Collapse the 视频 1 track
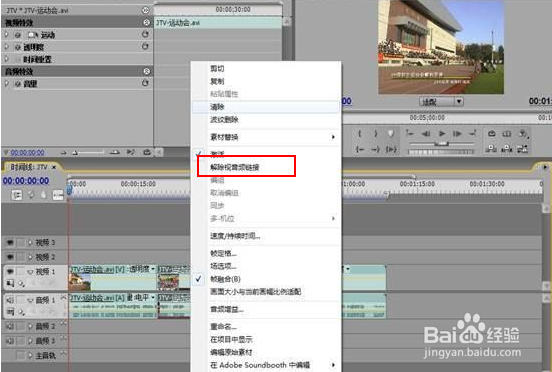The height and width of the screenshot is (372, 552). click(x=30, y=272)
